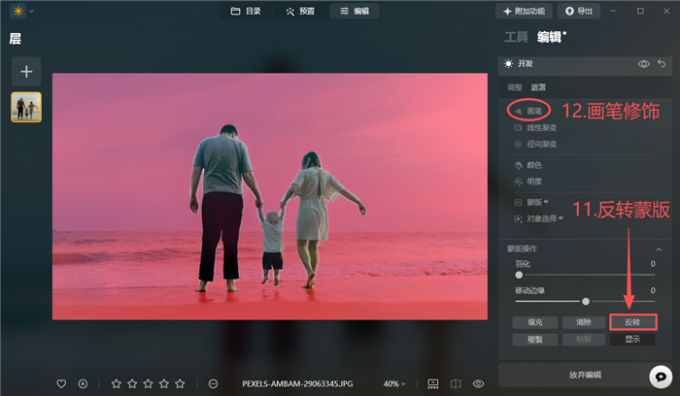Select the 明度 luminosity mask option
Screen dimensions: 680x396
pos(528,181)
